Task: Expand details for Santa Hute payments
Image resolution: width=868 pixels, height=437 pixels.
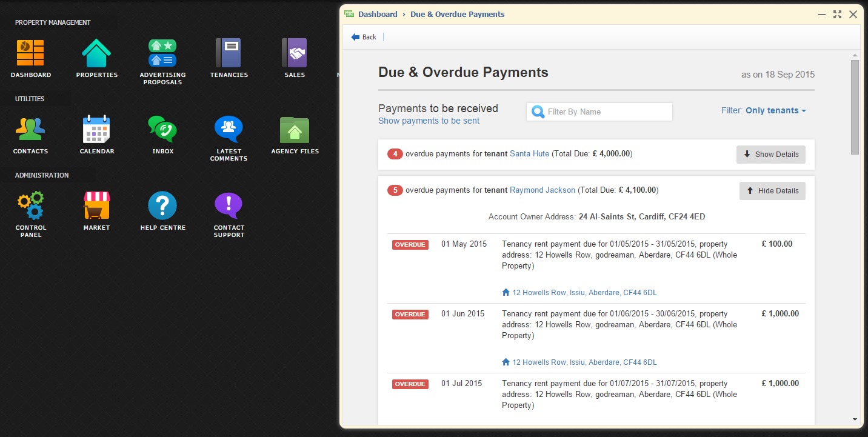Action: tap(770, 155)
